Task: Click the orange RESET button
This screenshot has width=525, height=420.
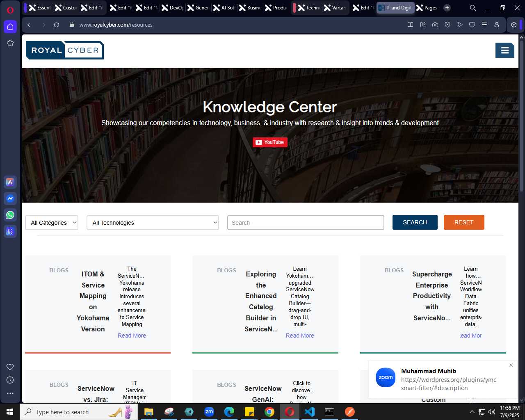Action: [x=464, y=222]
